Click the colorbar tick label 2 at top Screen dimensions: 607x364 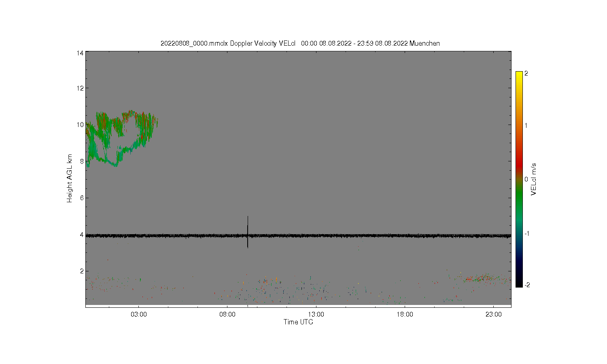point(526,74)
